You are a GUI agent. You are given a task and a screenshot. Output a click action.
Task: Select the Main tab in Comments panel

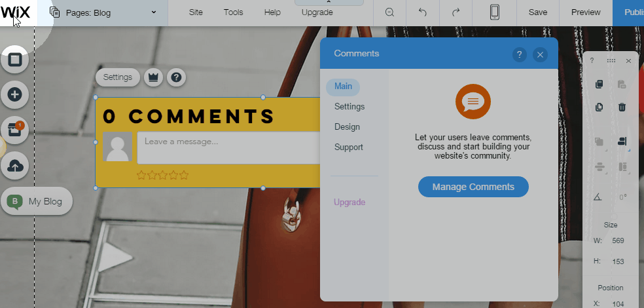343,87
